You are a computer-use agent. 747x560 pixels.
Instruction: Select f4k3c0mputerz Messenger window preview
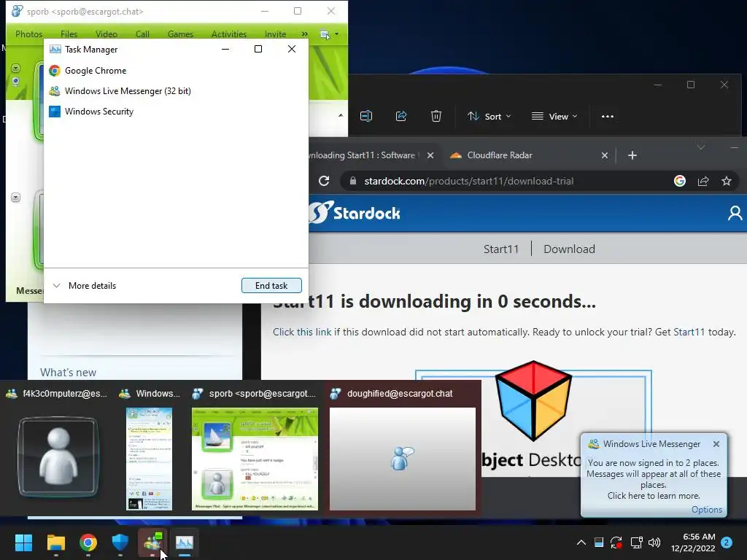click(58, 449)
